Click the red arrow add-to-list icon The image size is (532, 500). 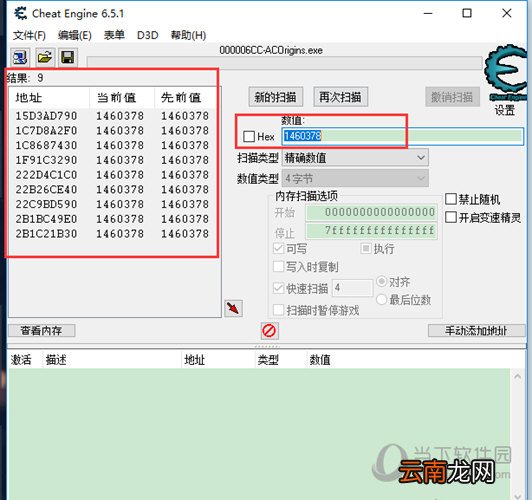tap(233, 308)
